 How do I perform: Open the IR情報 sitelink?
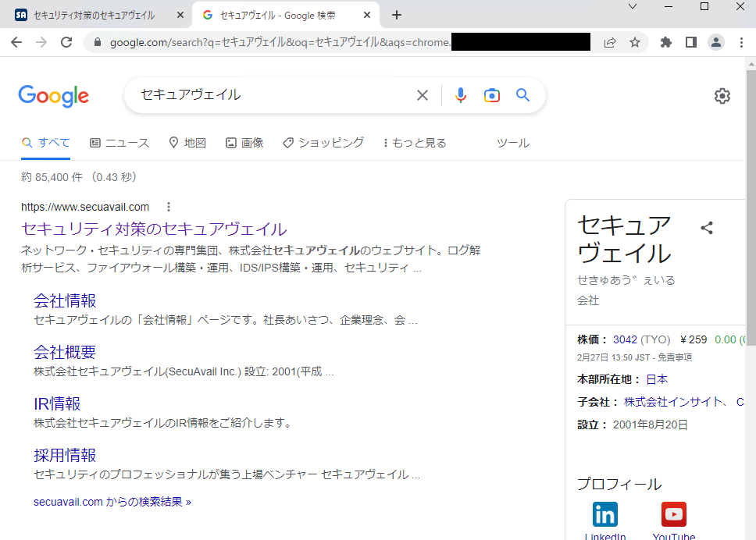[57, 403]
